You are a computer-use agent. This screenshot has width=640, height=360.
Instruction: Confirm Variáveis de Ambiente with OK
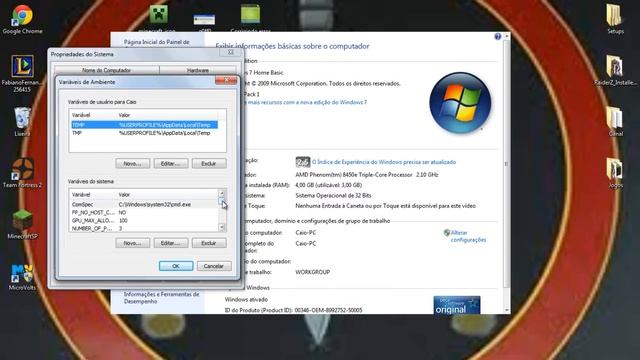coord(176,266)
